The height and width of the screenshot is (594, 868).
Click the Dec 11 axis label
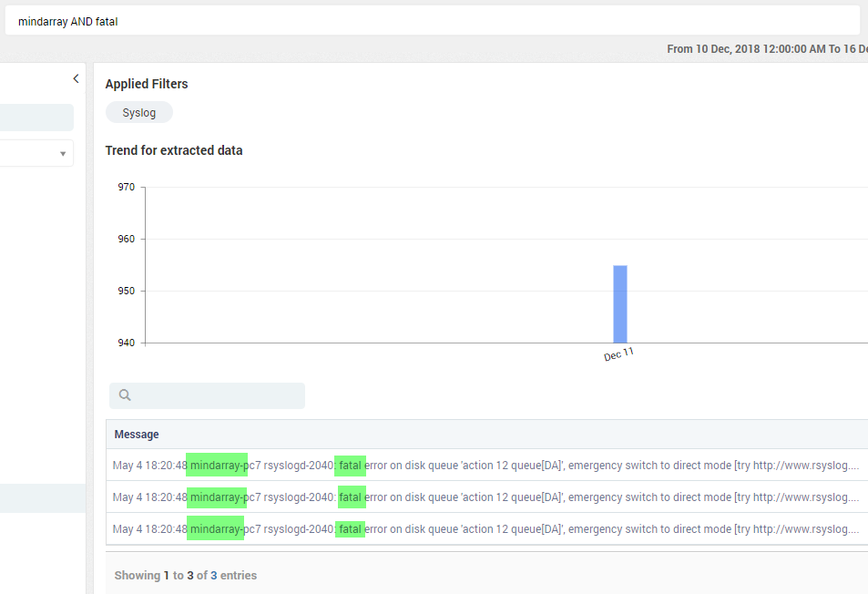tap(618, 354)
